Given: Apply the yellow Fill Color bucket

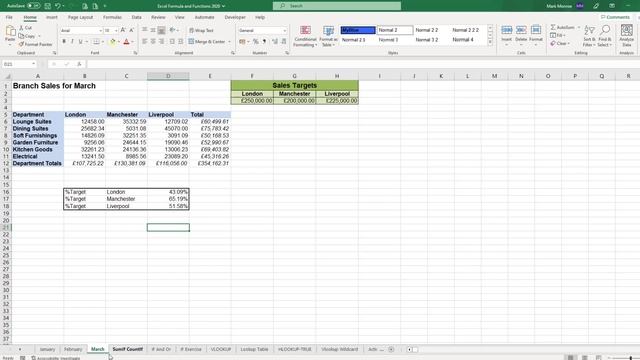Looking at the screenshot, I should (x=113, y=42).
